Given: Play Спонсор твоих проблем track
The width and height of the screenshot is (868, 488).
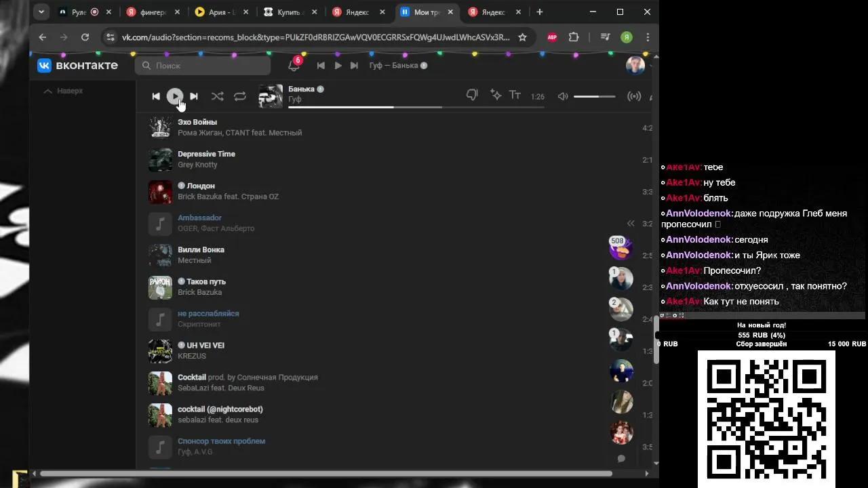Looking at the screenshot, I should 221,441.
